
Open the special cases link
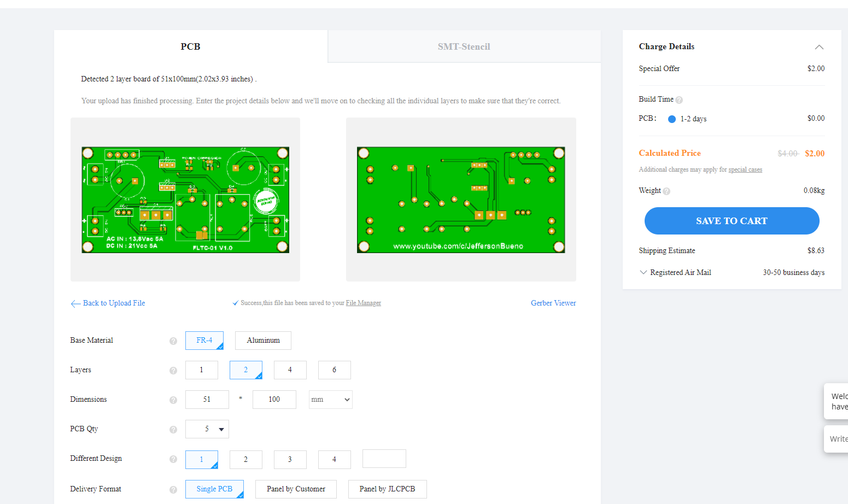745,169
